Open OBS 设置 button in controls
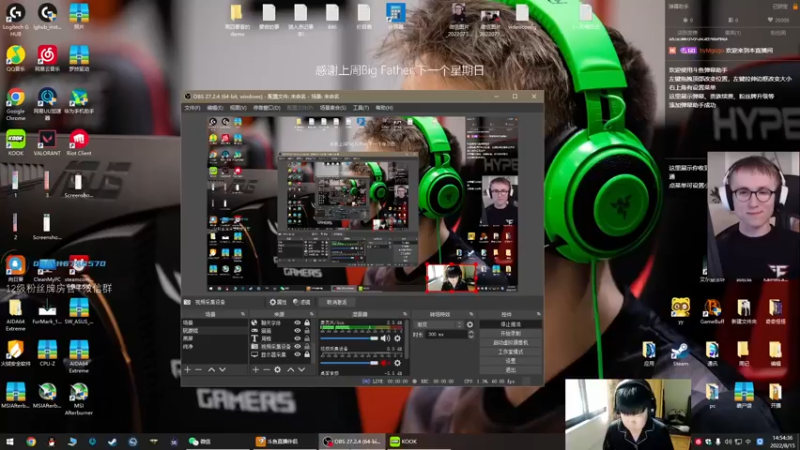 click(511, 361)
